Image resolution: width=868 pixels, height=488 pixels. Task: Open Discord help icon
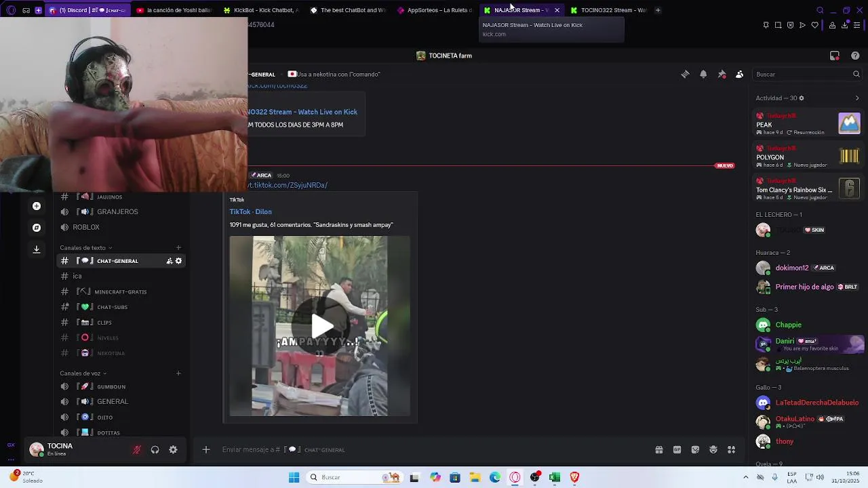[x=855, y=56]
